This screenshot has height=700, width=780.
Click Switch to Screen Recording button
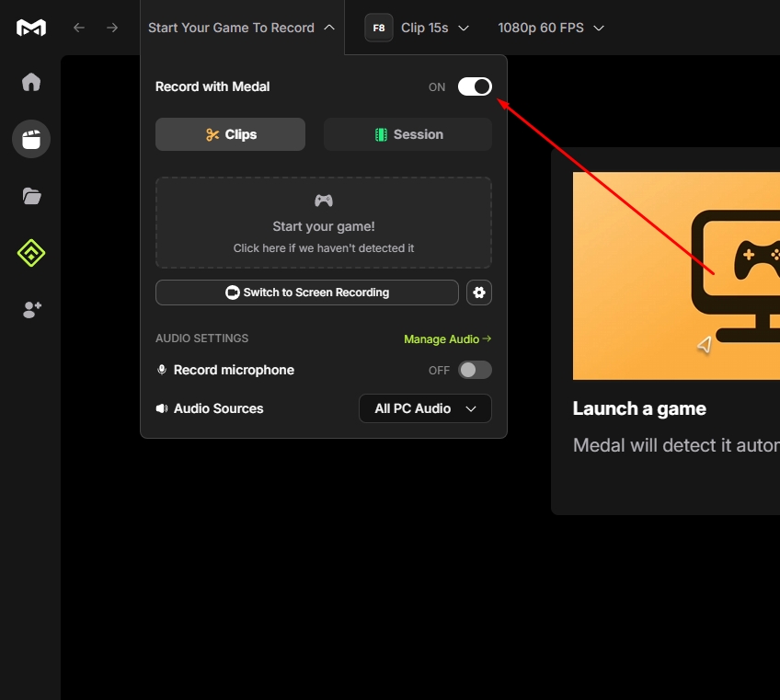(x=307, y=293)
